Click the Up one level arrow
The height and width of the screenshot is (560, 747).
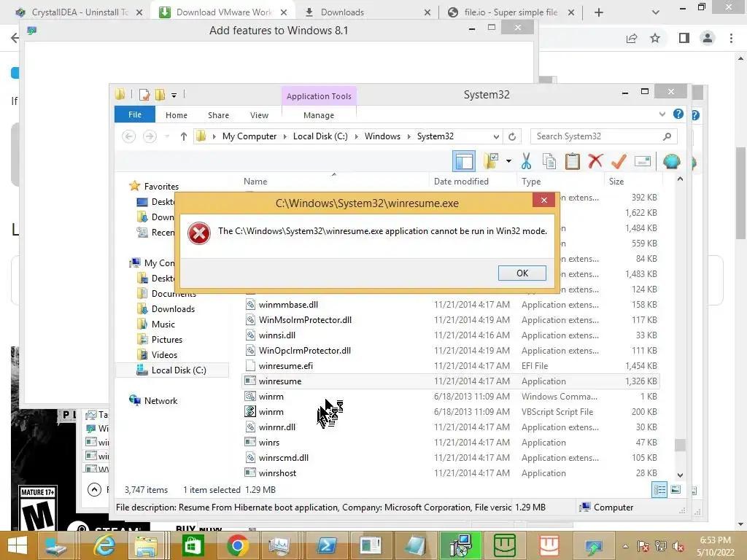(183, 136)
